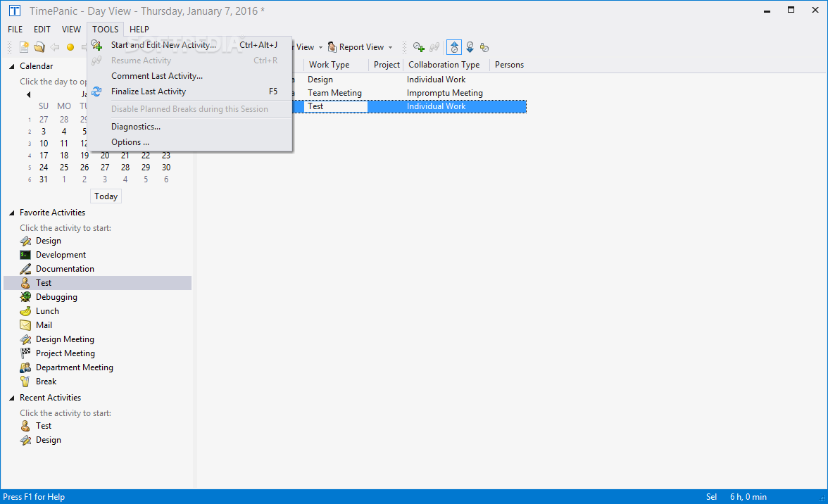Viewport: 828px width, 504px height.
Task: Start the Documentation favorite activity
Action: click(65, 269)
